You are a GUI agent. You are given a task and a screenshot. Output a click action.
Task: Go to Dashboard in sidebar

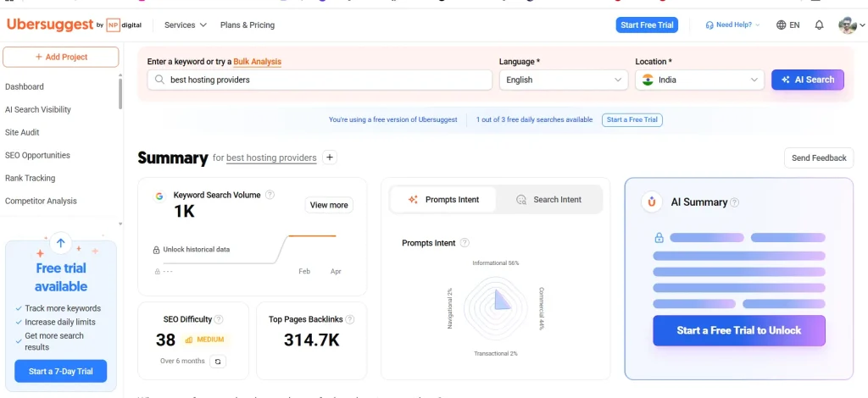[25, 86]
